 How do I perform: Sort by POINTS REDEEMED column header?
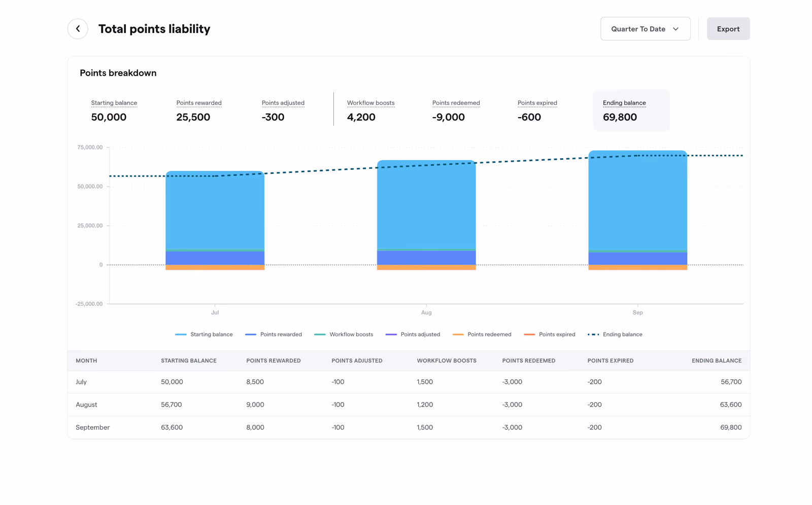coord(529,361)
